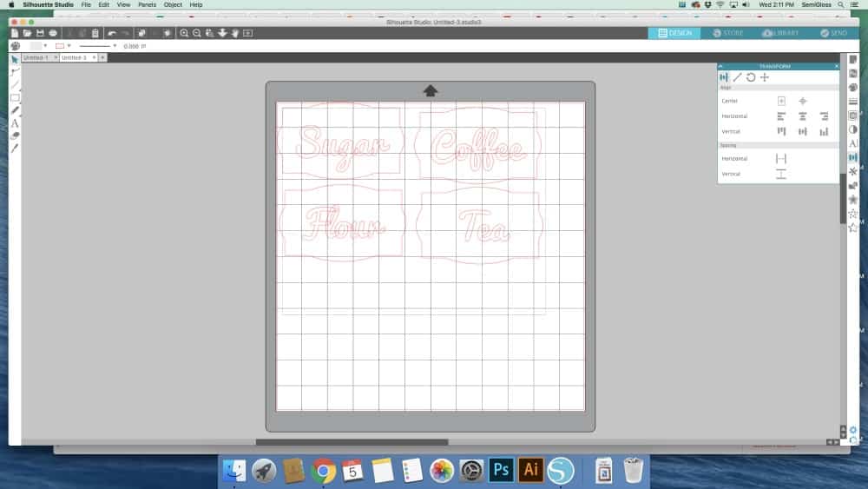Space the selection vertically
Screen dimensions: 868x489
pos(781,174)
